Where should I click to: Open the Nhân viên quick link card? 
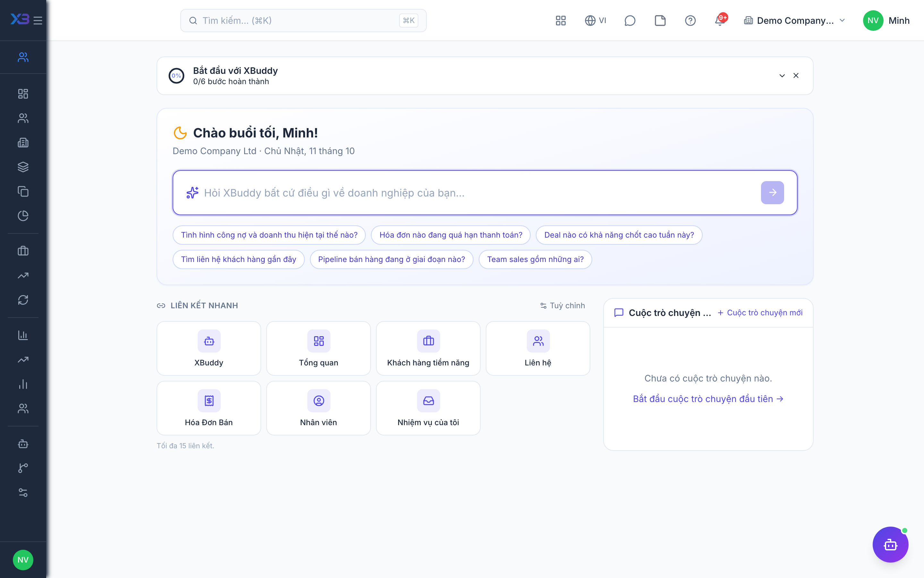319,408
